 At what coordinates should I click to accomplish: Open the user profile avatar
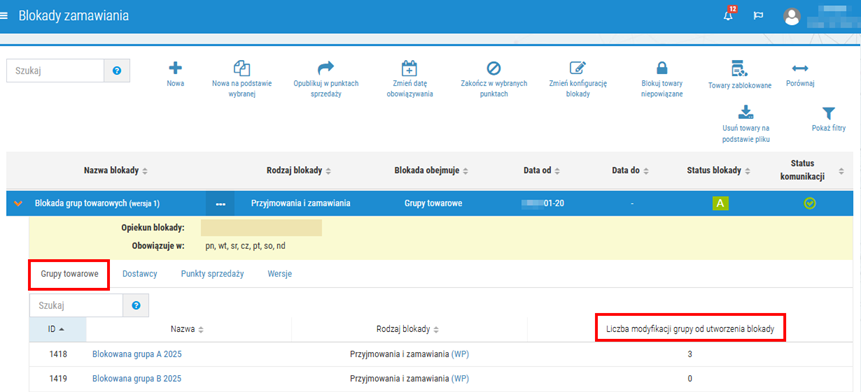791,16
